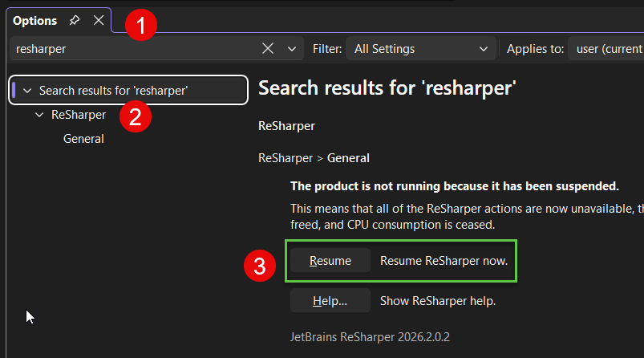Click the ReSharper breadcrumb link in results
Viewport: 644px width, 358px height.
coord(286,158)
